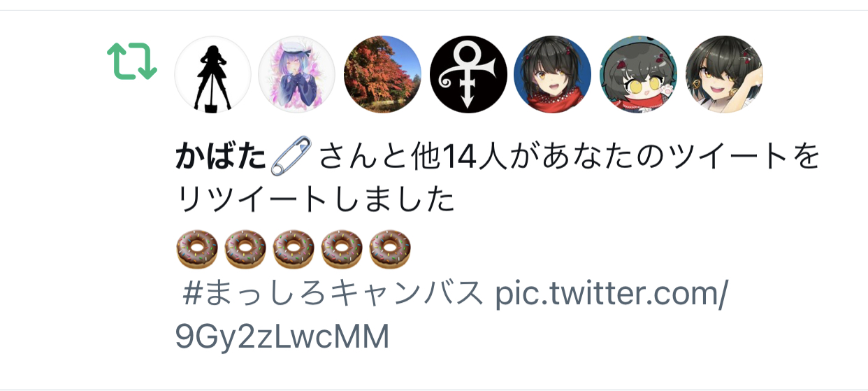Open the red-scarf girl avatar on blue

pos(553,74)
